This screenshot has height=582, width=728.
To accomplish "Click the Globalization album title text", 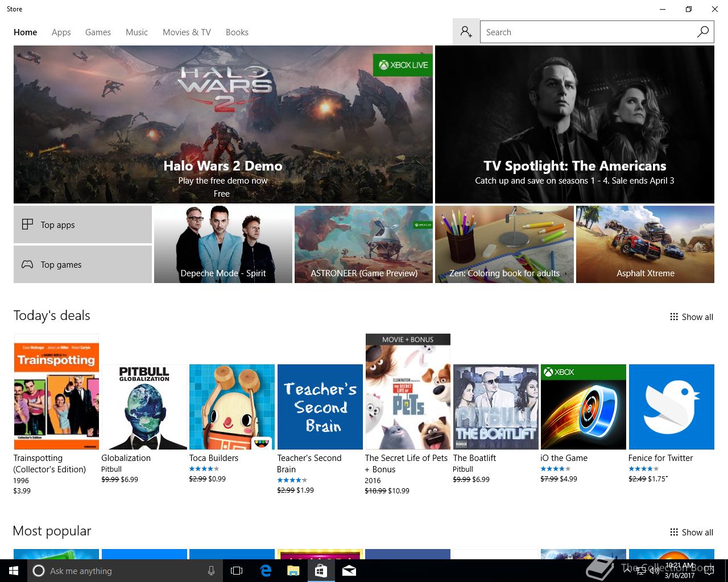I will 126,458.
